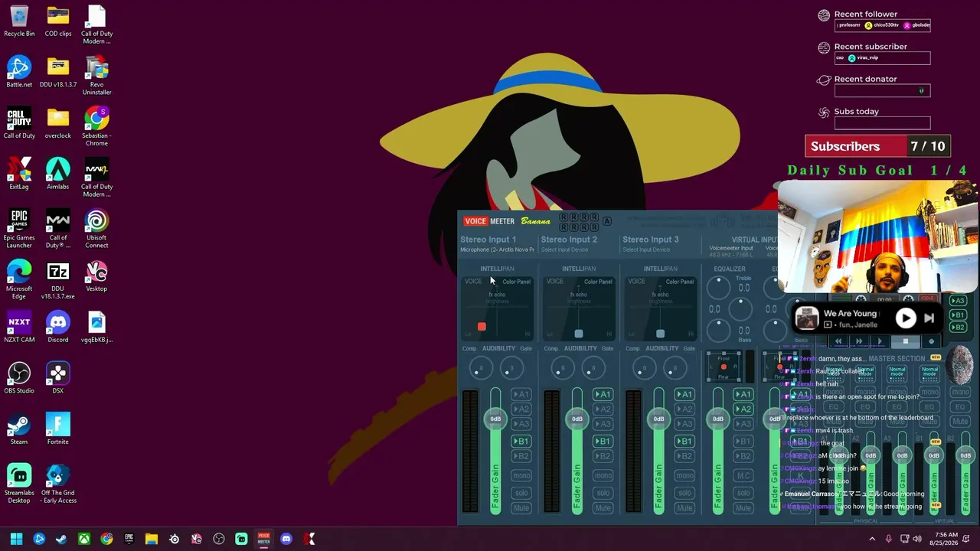Open Discord desktop shortcut
The image size is (980, 551).
(x=58, y=328)
